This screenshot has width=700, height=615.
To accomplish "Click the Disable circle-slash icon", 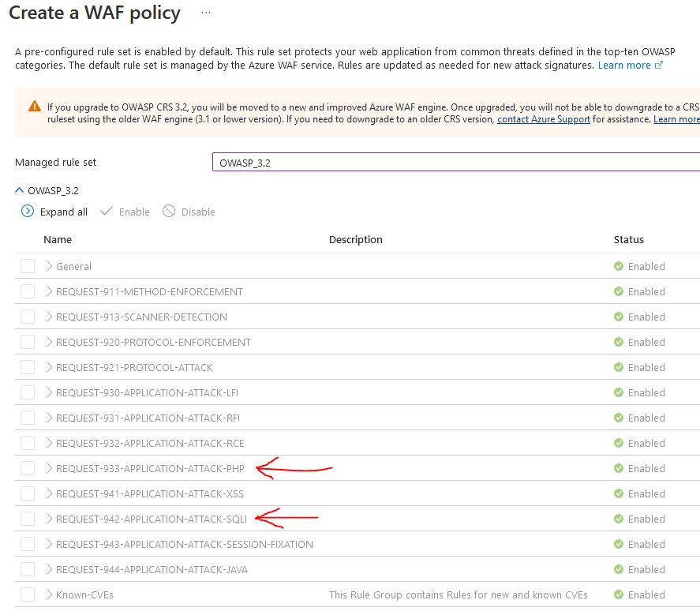I will pyautogui.click(x=169, y=212).
